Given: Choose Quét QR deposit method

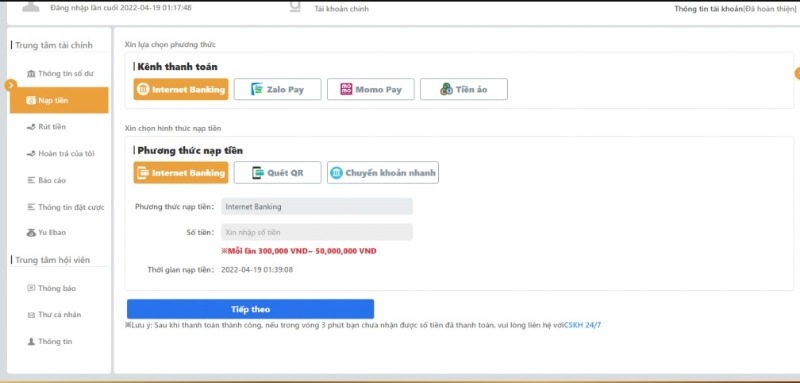Looking at the screenshot, I should point(278,172).
